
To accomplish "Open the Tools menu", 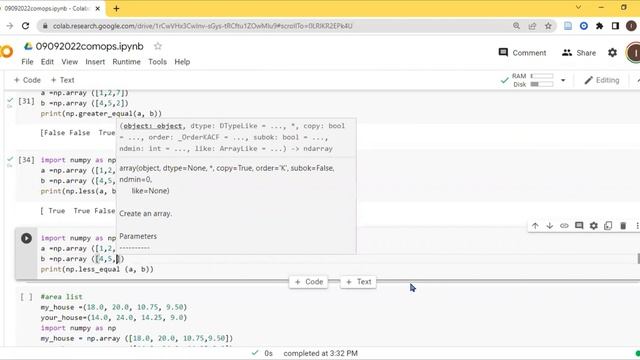I will (x=158, y=62).
